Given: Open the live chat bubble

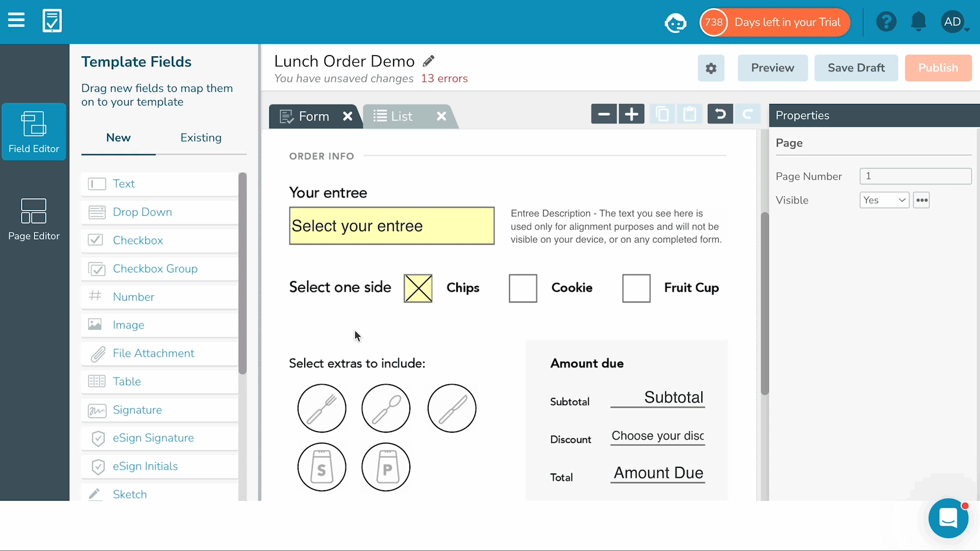Looking at the screenshot, I should click(948, 519).
